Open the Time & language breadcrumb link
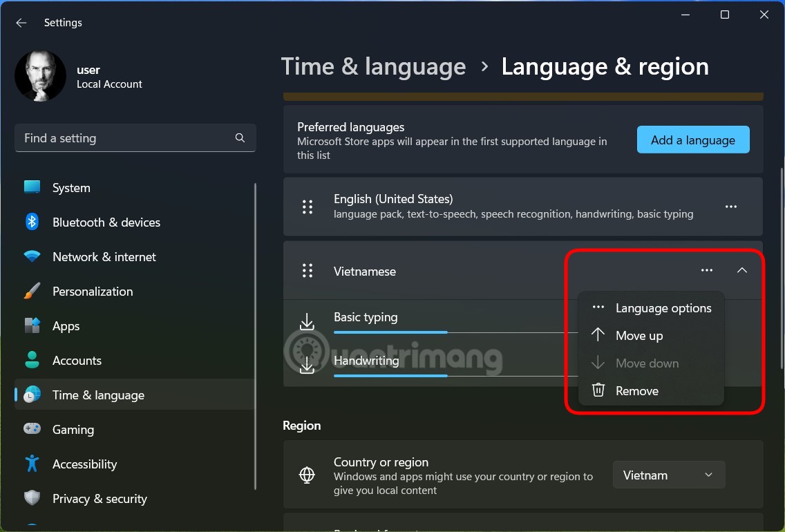Screen dimensions: 785x532 373,66
